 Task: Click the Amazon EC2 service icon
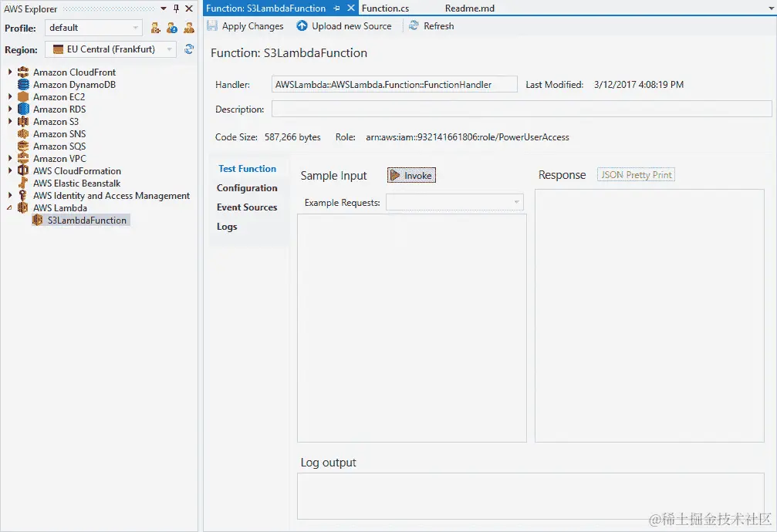(x=23, y=96)
